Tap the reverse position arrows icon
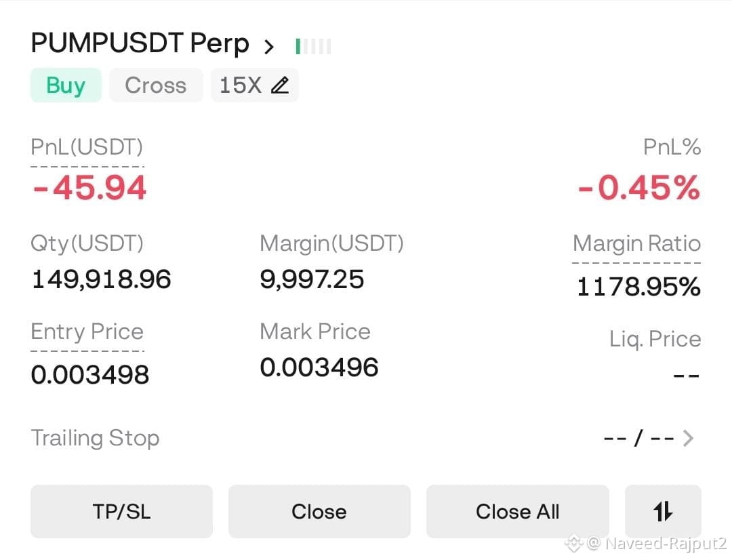This screenshot has width=732, height=560. pyautogui.click(x=663, y=511)
